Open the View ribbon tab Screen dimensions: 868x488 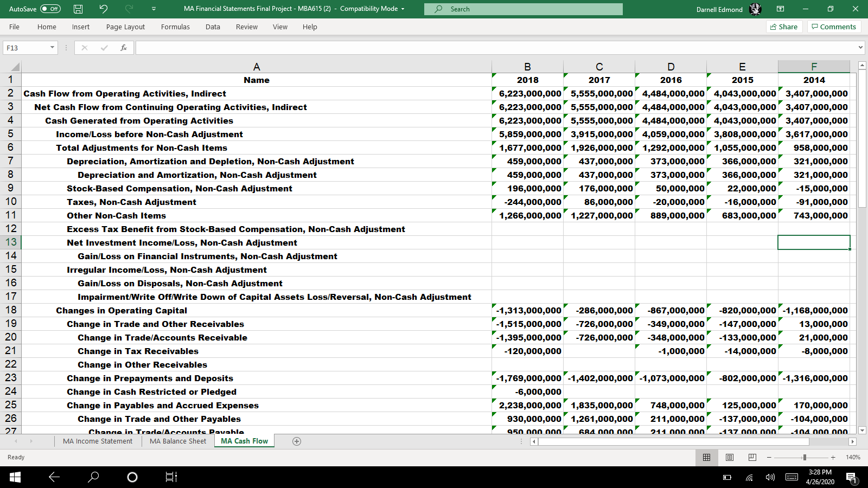tap(280, 27)
